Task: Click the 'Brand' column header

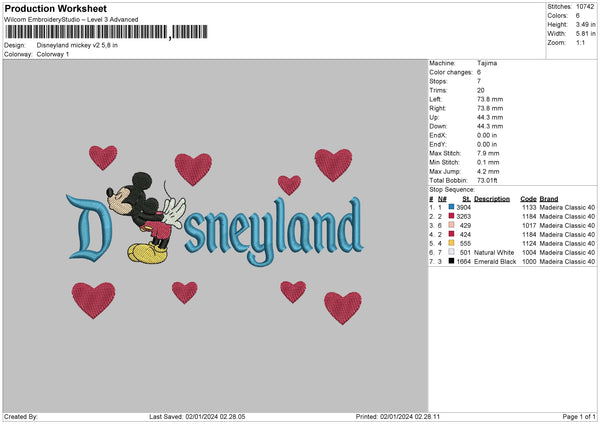Action: tap(549, 199)
